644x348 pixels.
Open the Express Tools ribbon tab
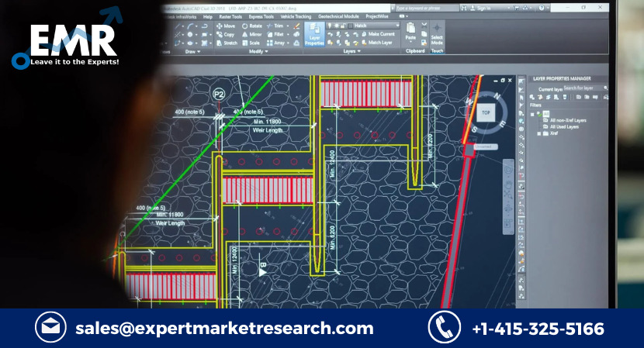(261, 17)
